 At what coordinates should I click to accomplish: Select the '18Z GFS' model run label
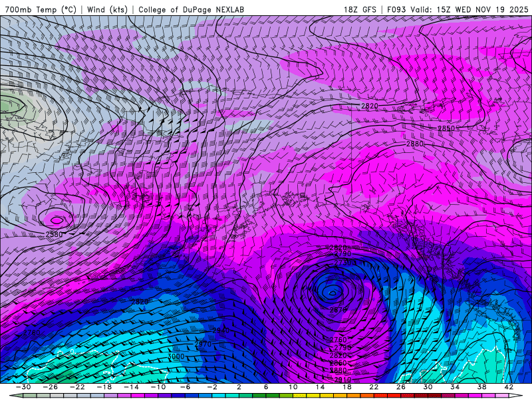[360, 9]
